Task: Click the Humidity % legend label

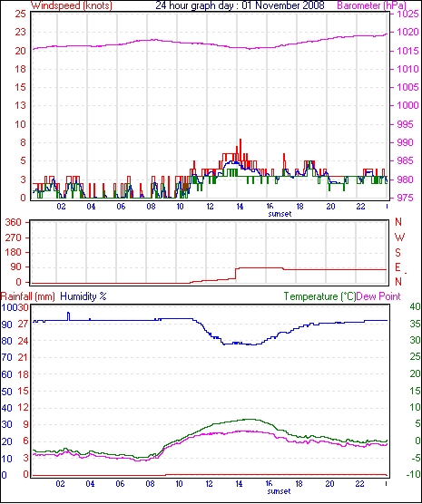Action: 83,296
